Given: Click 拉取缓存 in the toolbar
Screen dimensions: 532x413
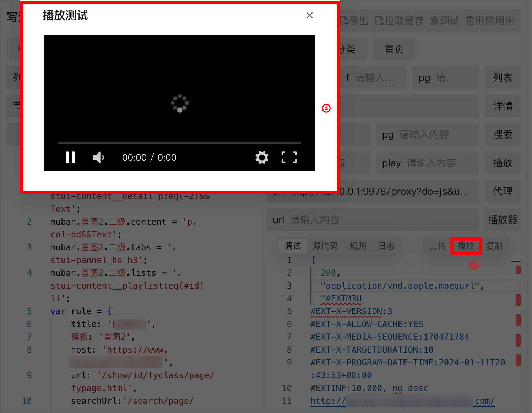Looking at the screenshot, I should pos(400,21).
